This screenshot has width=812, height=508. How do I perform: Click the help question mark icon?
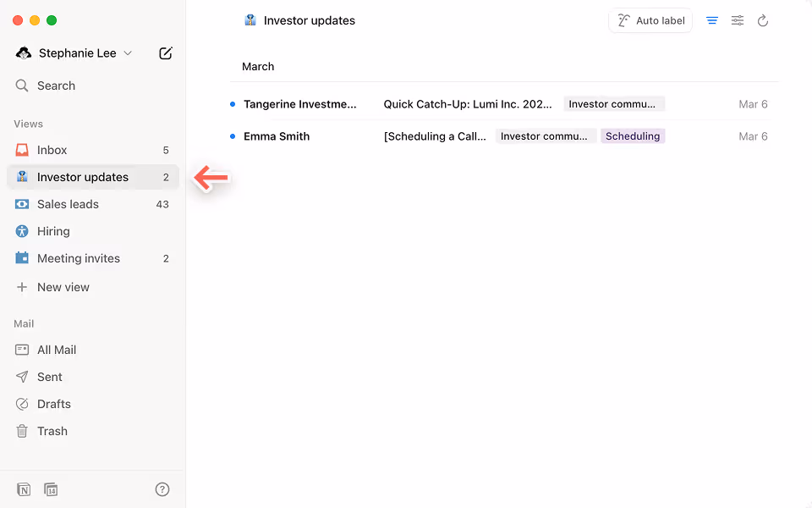point(162,489)
